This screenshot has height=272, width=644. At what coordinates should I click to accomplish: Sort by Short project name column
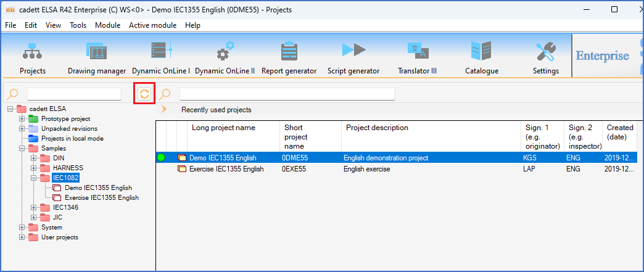point(310,136)
